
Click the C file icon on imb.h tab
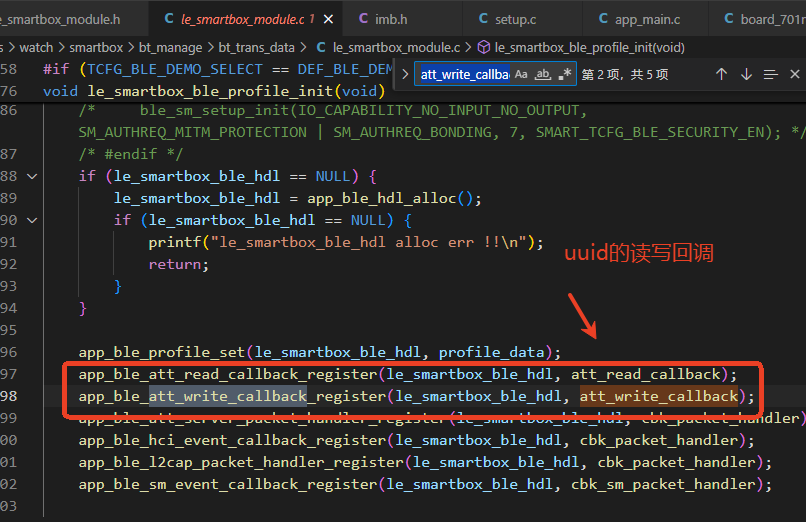pos(363,19)
